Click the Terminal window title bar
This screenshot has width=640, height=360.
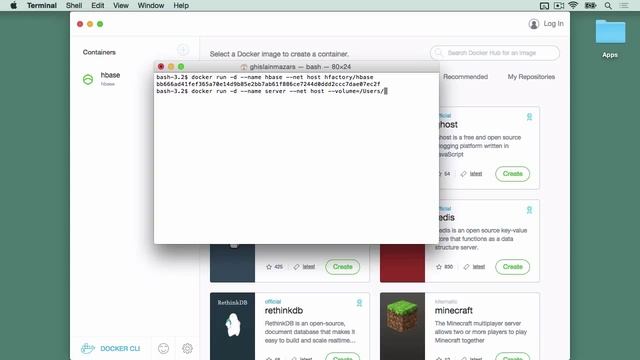(296, 67)
